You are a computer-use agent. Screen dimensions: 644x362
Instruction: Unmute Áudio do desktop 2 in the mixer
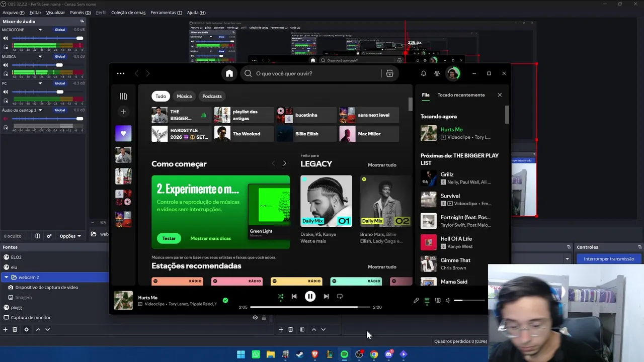click(6, 119)
